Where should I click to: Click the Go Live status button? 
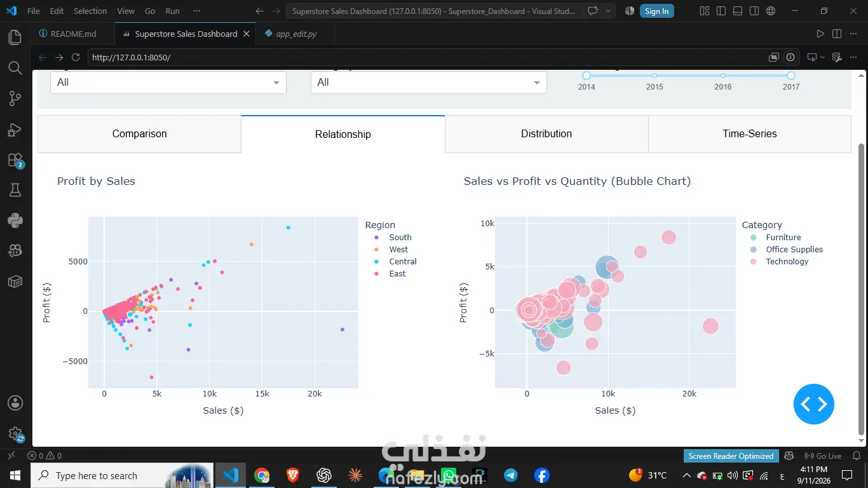tap(823, 456)
